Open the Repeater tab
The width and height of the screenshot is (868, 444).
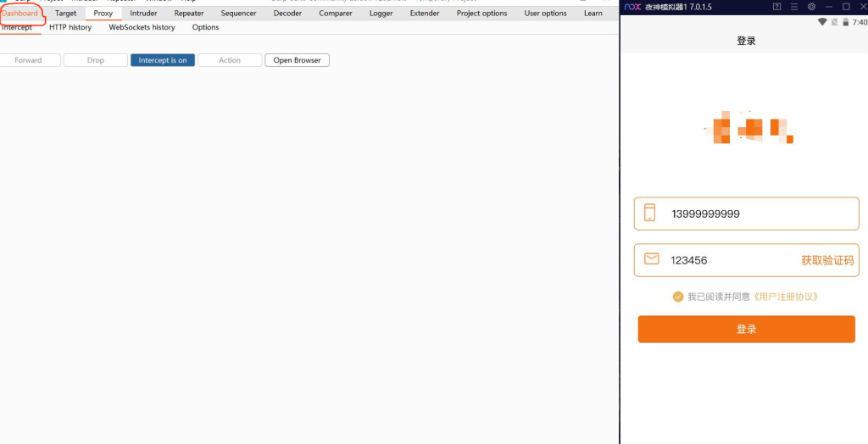pos(189,14)
